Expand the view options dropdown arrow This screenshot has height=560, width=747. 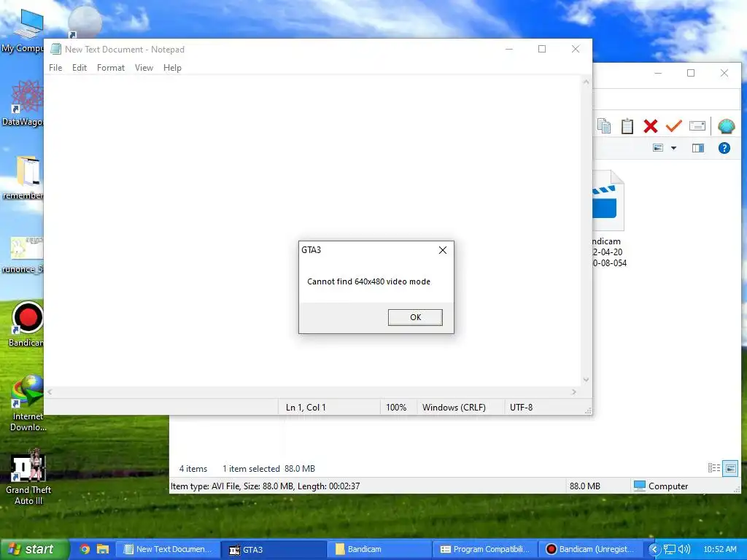(673, 148)
